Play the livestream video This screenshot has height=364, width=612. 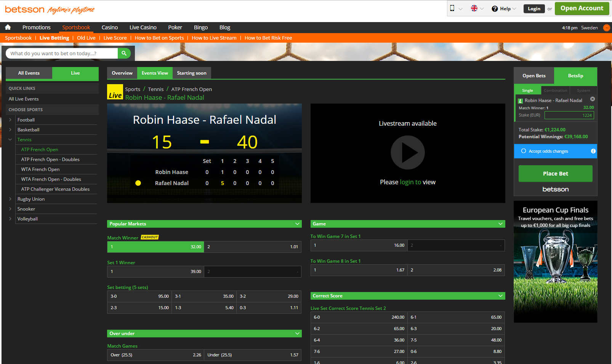coord(407,152)
